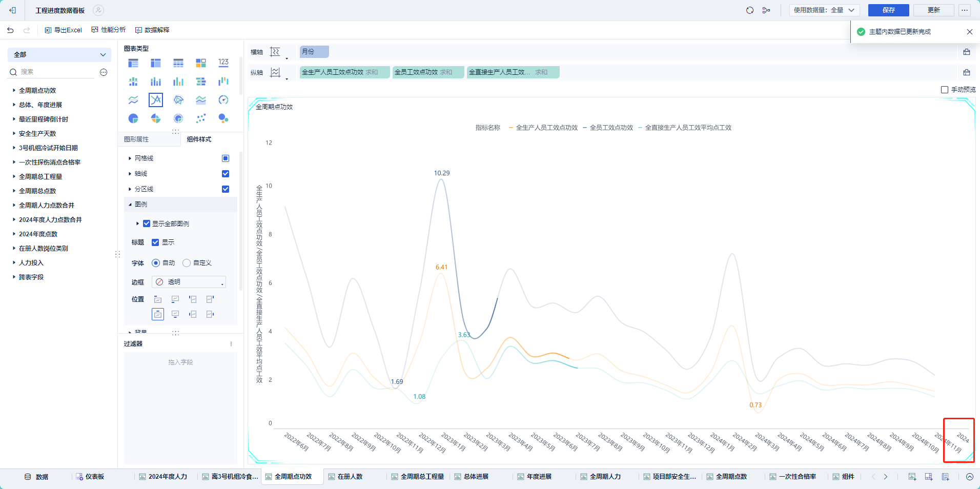Select the area chart type
This screenshot has height=489, width=980.
coord(201,100)
